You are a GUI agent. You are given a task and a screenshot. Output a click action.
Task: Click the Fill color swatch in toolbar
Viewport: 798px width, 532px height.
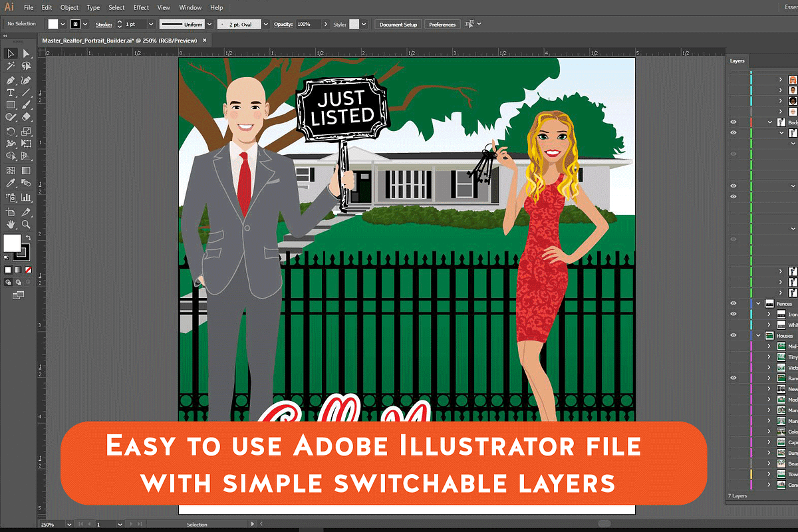[11, 242]
